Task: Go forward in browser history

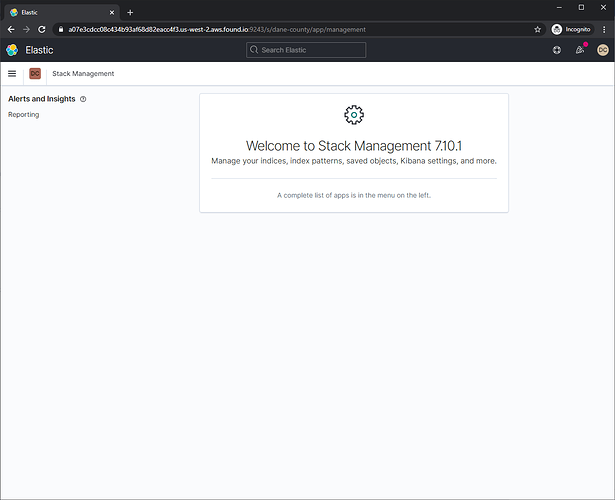Action: click(x=26, y=29)
